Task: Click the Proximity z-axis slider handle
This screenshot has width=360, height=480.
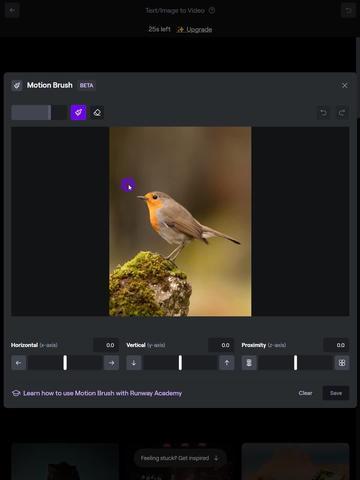Action: (295, 363)
